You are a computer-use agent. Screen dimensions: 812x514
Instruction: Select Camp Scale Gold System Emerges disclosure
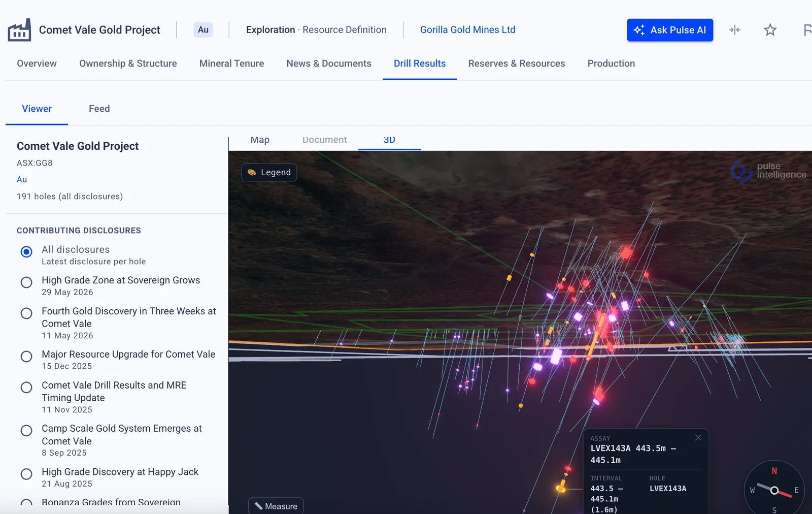click(x=26, y=431)
